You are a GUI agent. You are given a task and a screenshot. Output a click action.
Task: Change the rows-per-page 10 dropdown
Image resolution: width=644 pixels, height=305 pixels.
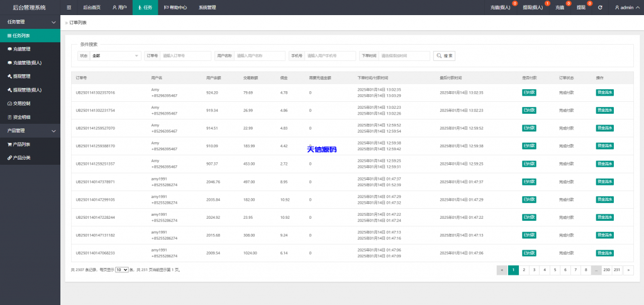coord(121,270)
